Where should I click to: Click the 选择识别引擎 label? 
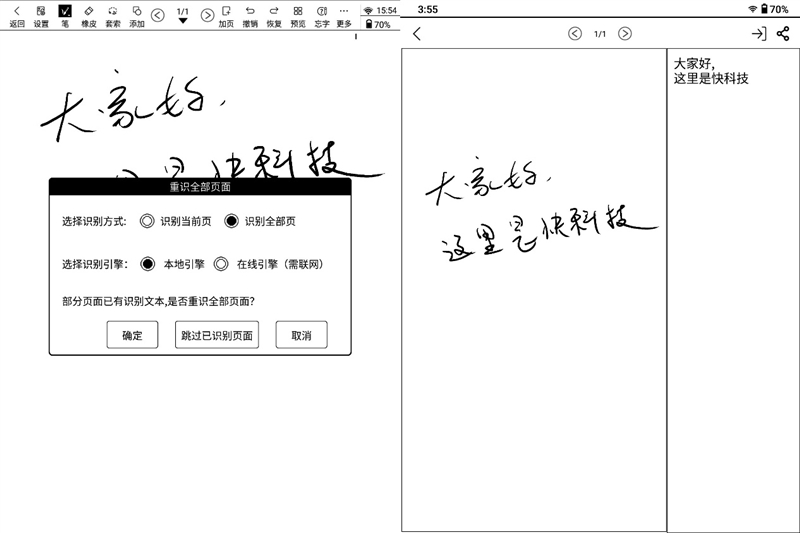point(94,264)
